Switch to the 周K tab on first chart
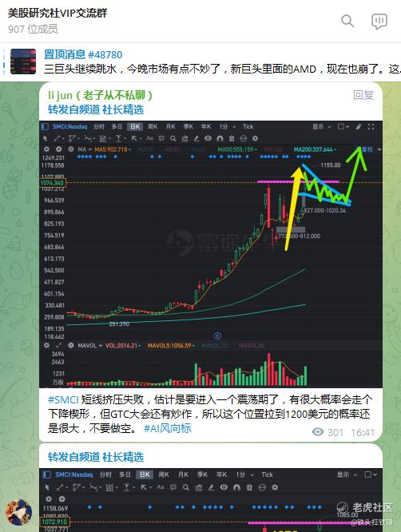Viewport: 401px width, 532px height. [153, 126]
